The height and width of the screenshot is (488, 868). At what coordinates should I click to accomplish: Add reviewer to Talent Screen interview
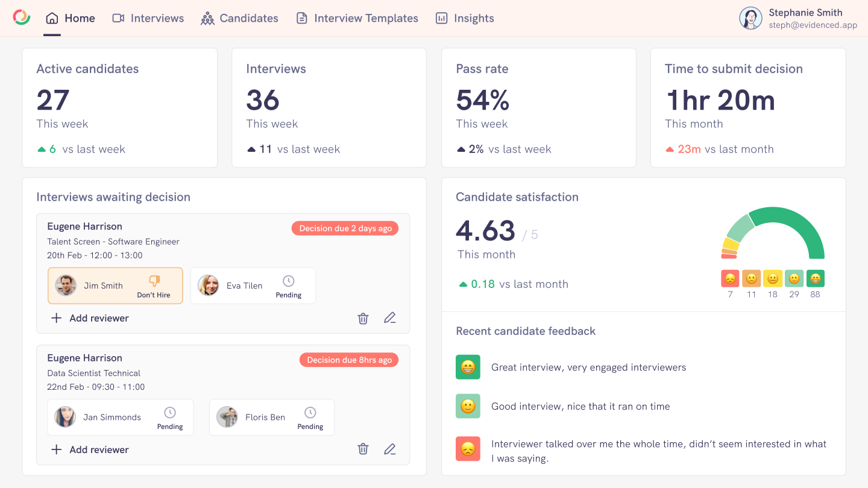click(90, 318)
